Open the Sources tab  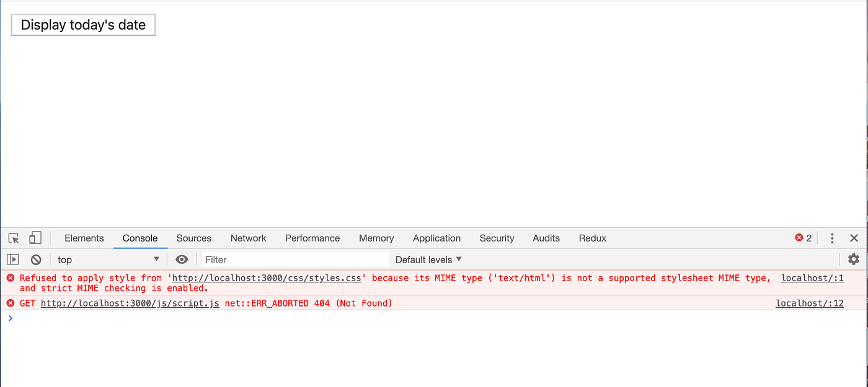click(x=194, y=238)
